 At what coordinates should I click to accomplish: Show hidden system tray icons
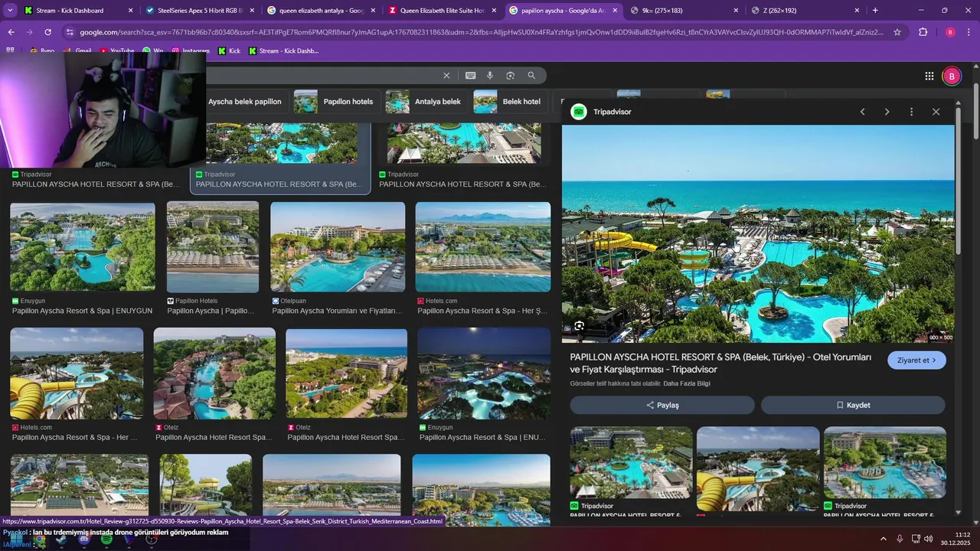883,539
